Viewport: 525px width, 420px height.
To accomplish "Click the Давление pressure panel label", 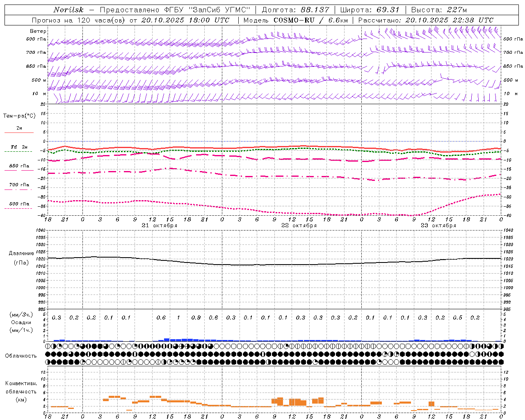I will tap(21, 253).
